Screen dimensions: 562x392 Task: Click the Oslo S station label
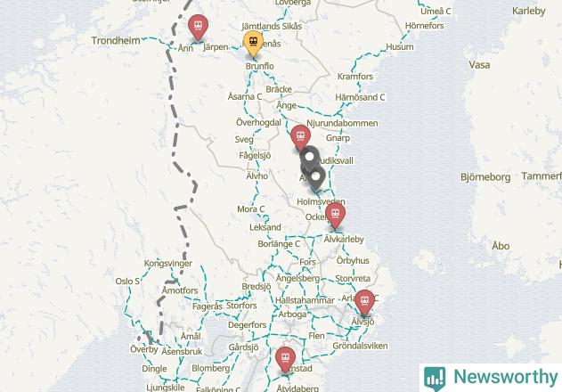(x=127, y=282)
